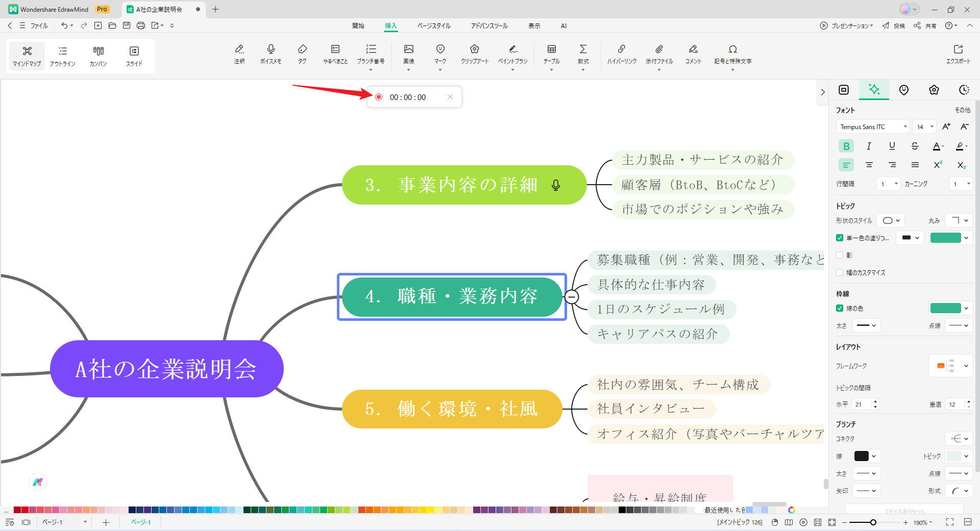Open the Clipart (クリップアート) library
980x531 pixels.
[x=475, y=54]
